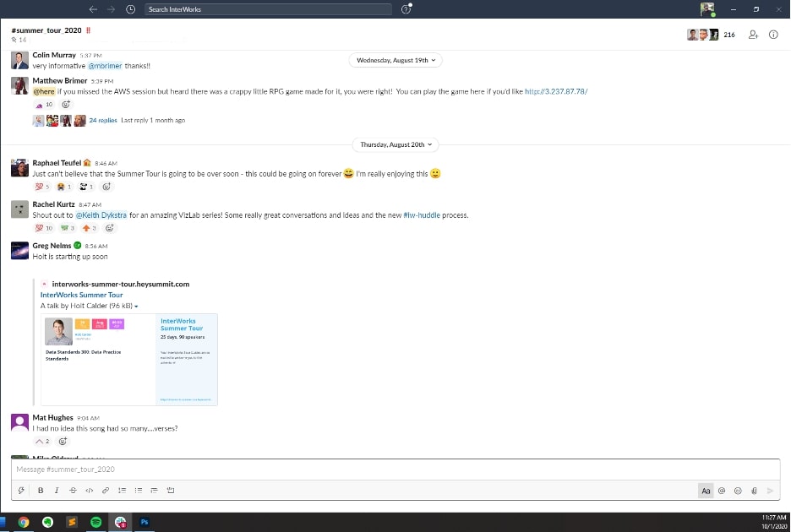791x532 pixels.
Task: Open Rachel Kurtz's profile name
Action: pyautogui.click(x=53, y=204)
